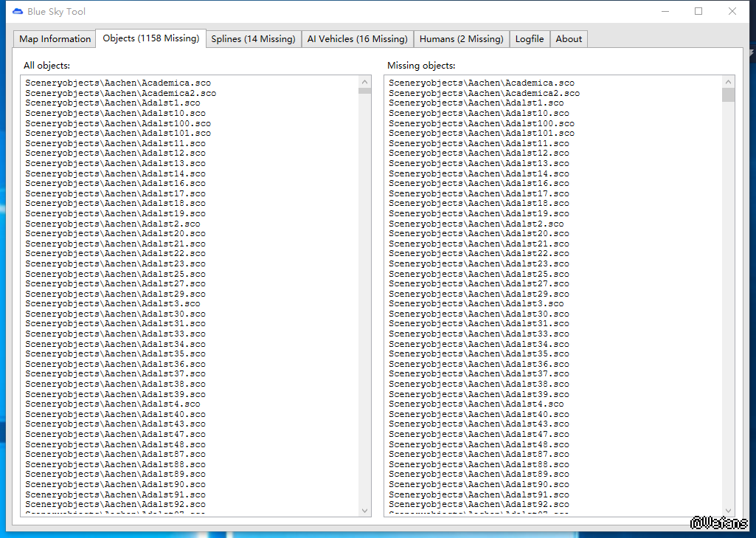Image resolution: width=756 pixels, height=538 pixels.
Task: Switch to the Map Information tab
Action: [55, 39]
